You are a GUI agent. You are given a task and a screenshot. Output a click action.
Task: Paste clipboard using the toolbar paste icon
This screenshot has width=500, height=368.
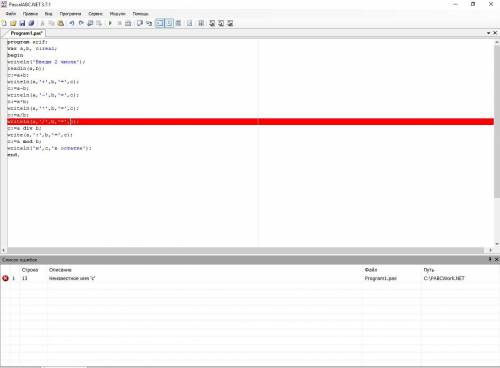click(61, 23)
